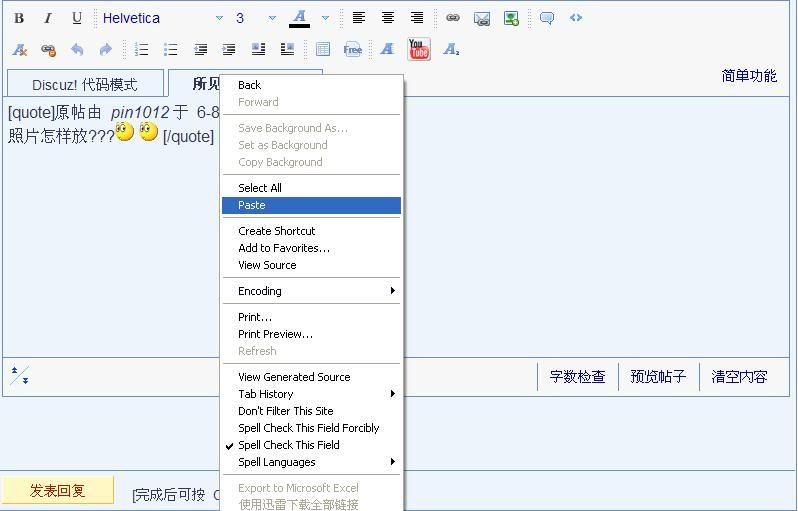The image size is (798, 511).
Task: Click the undo arrow icon
Action: [77, 49]
